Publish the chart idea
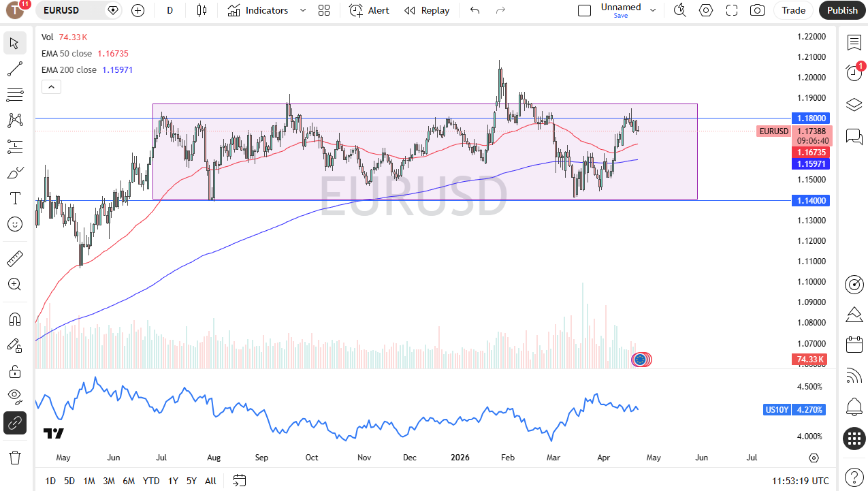The height and width of the screenshot is (491, 868). (x=843, y=10)
